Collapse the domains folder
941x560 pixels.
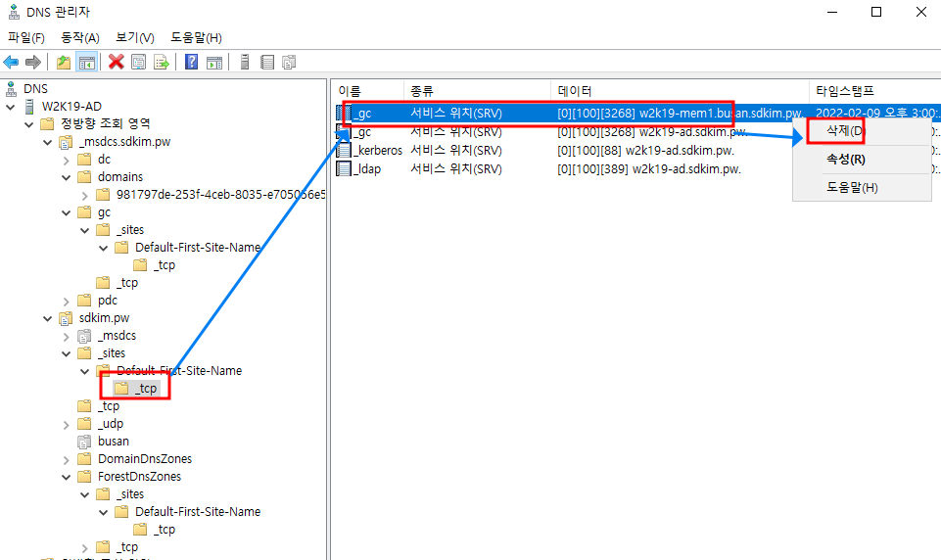tap(66, 177)
